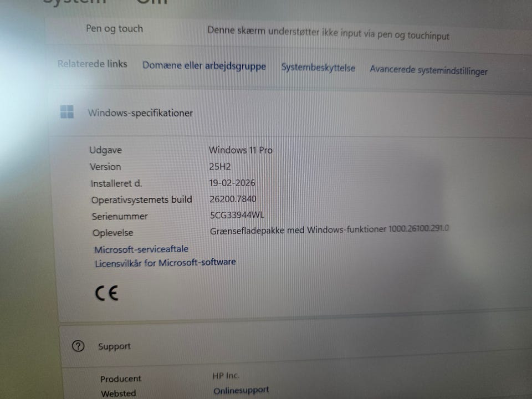Select the Operativsystemets build label
The width and height of the screenshot is (532, 399).
pyautogui.click(x=141, y=200)
